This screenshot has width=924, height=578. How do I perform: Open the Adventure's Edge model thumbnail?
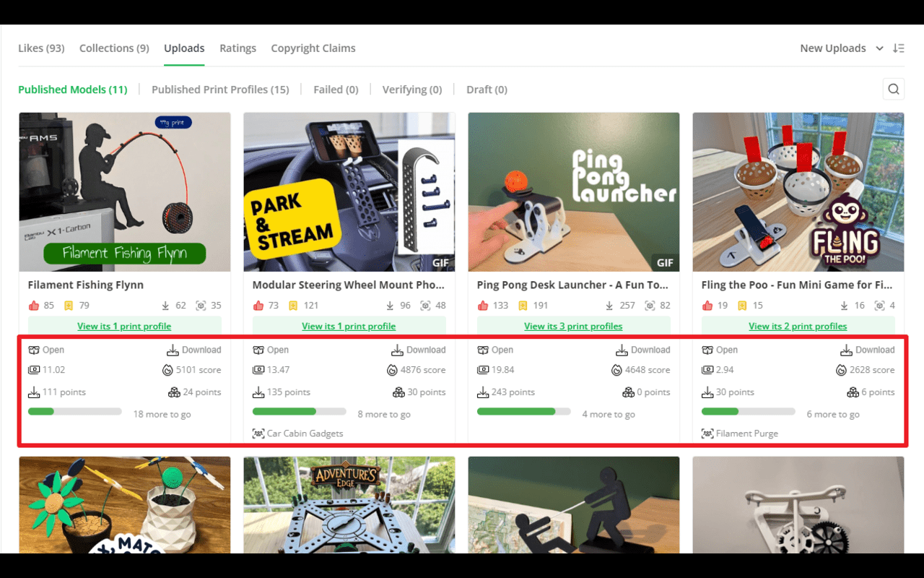coord(349,504)
